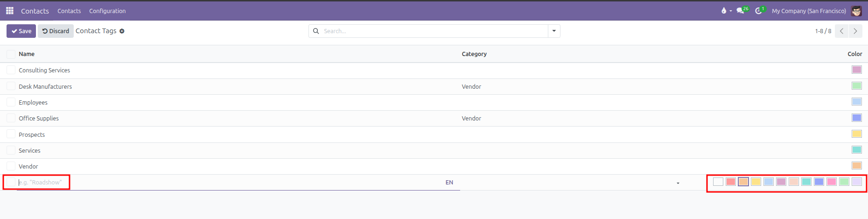Go to the next page with the right arrow
Viewport: 868px width, 219px height.
pyautogui.click(x=855, y=31)
